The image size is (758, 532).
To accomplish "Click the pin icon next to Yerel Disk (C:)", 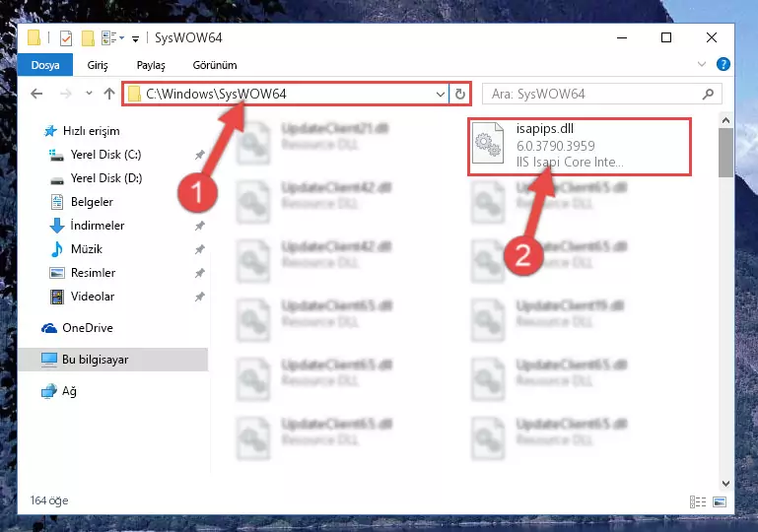I will (x=200, y=155).
